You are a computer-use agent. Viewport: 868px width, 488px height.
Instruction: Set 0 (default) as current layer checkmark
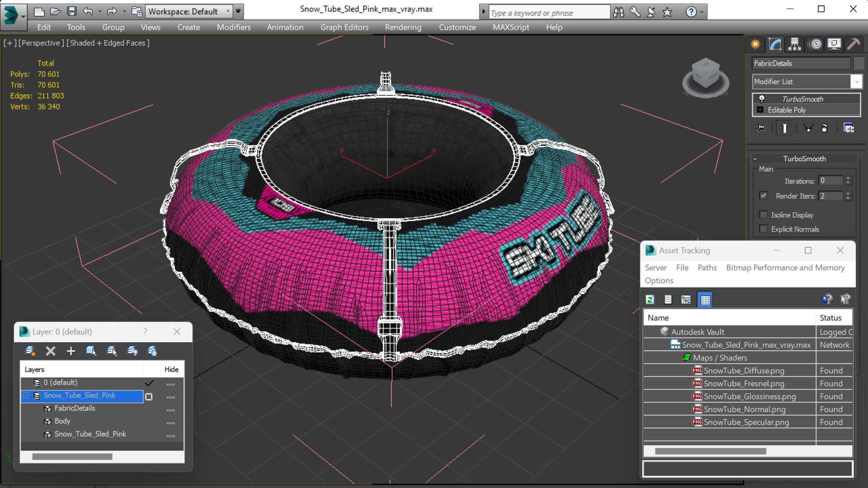coord(149,383)
